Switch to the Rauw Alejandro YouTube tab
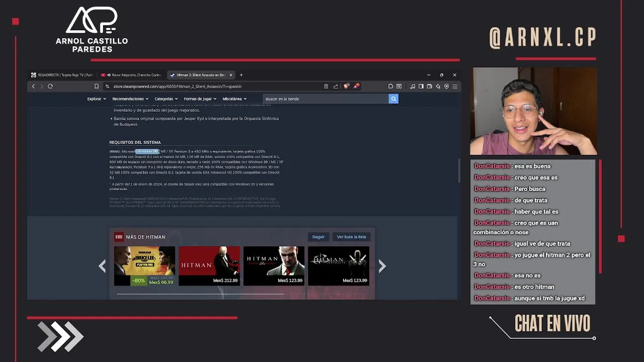This screenshot has height=362, width=644. coord(131,75)
